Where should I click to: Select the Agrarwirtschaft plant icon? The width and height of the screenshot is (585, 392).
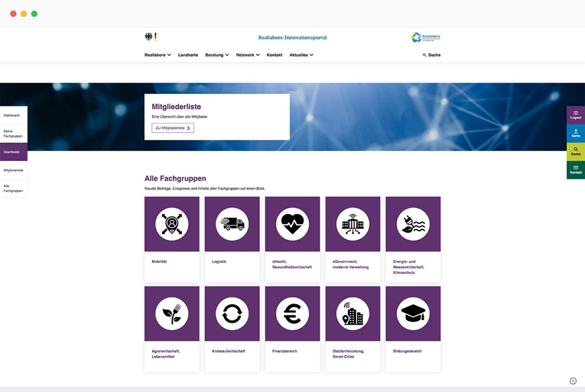[x=172, y=314]
